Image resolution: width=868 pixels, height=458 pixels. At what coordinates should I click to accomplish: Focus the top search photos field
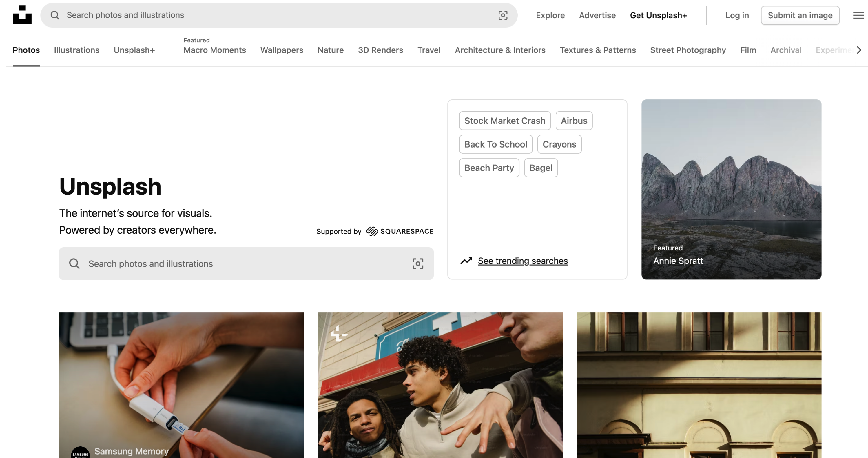tap(279, 15)
